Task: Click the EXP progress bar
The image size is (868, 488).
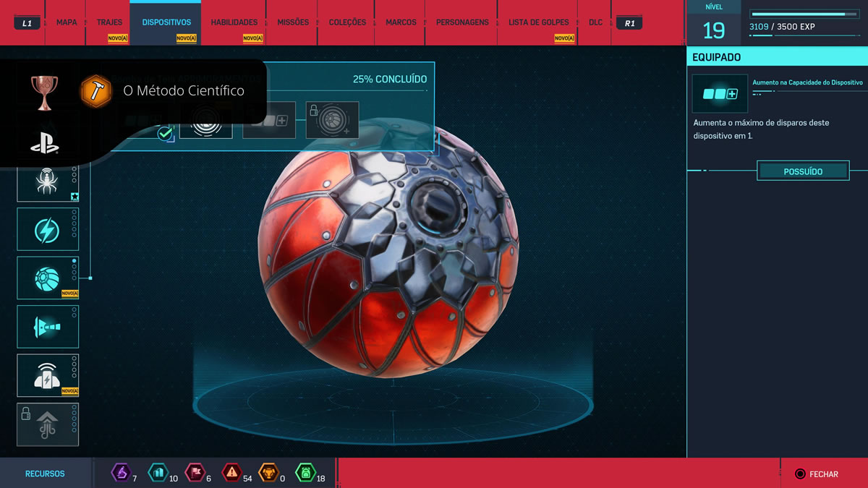Action: coord(803,14)
